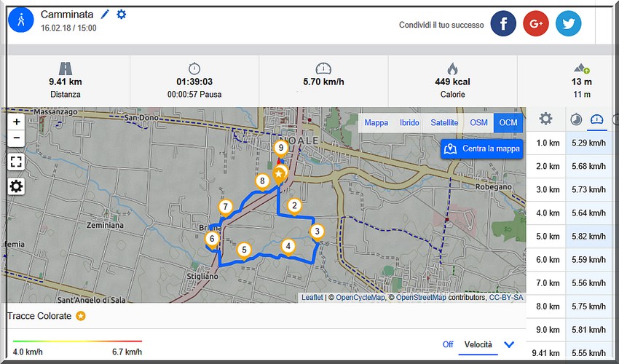This screenshot has height=364, width=619.
Task: Select kilometer marker 6 on map
Action: click(213, 239)
